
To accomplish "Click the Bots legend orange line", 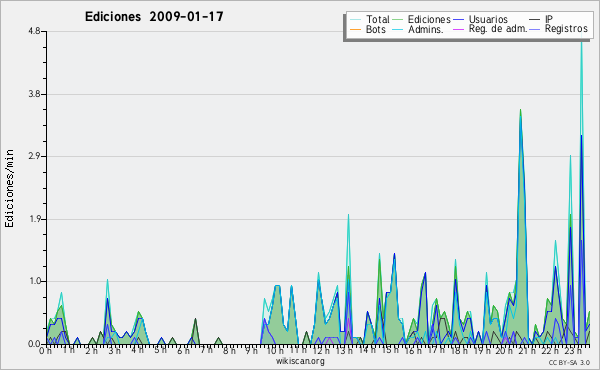I will pyautogui.click(x=355, y=29).
